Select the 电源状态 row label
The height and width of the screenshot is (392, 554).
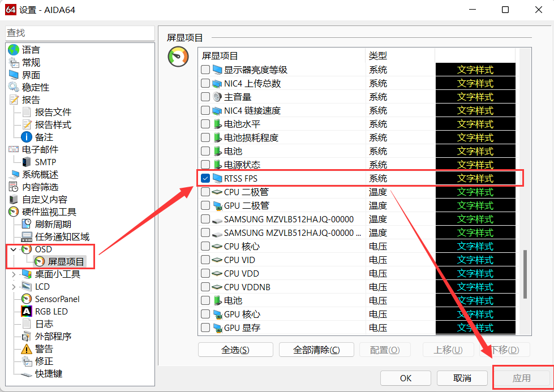[x=242, y=165]
